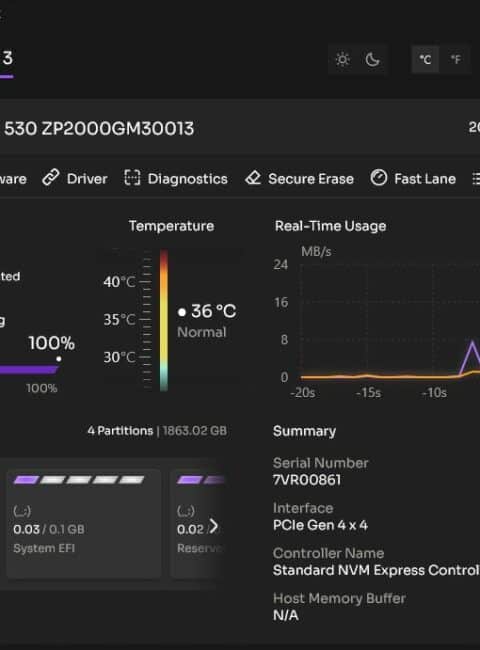Click the -15s time axis label
The width and height of the screenshot is (480, 650).
pos(368,393)
